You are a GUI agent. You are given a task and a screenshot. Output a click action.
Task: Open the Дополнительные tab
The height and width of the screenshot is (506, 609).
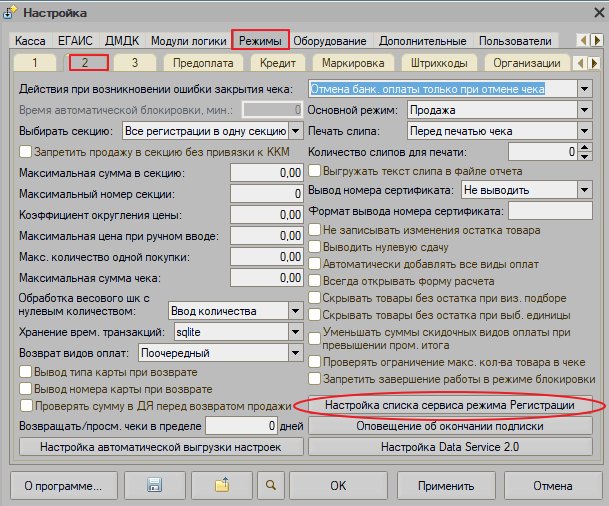[423, 41]
